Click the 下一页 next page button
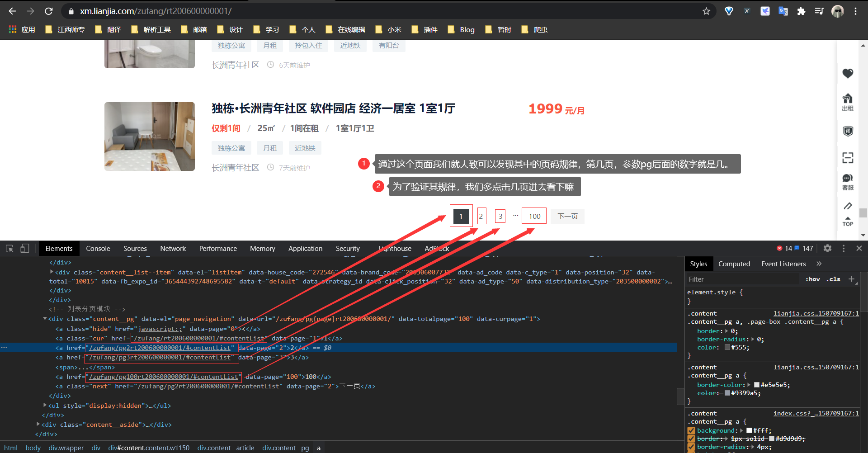The width and height of the screenshot is (868, 453). point(567,216)
